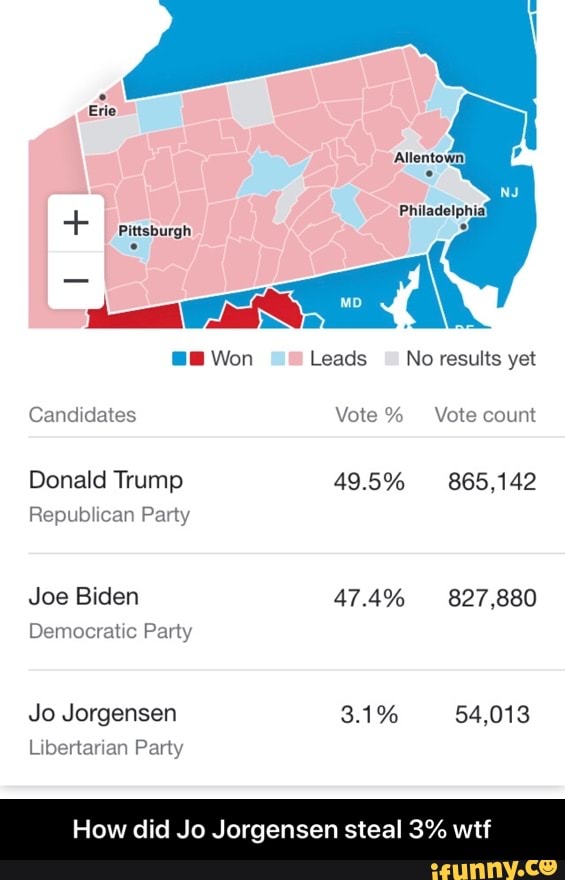Click the NJ state label on the map
This screenshot has height=880, width=565.
tap(509, 193)
